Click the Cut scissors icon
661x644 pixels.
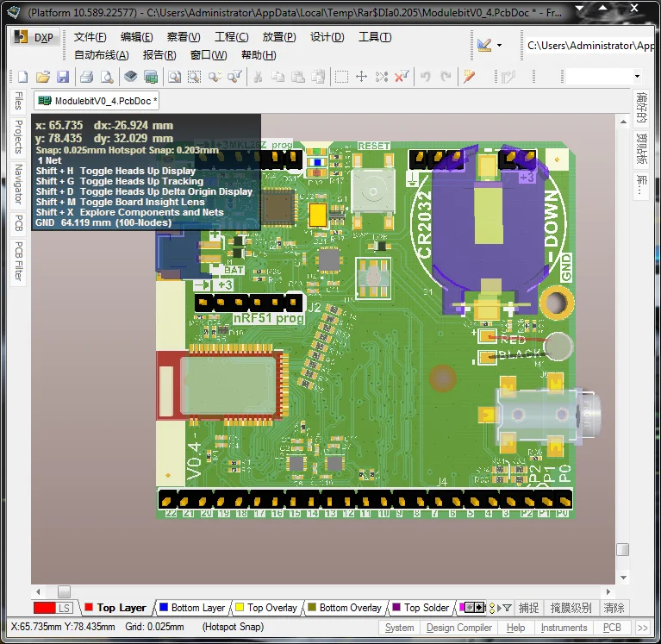257,77
